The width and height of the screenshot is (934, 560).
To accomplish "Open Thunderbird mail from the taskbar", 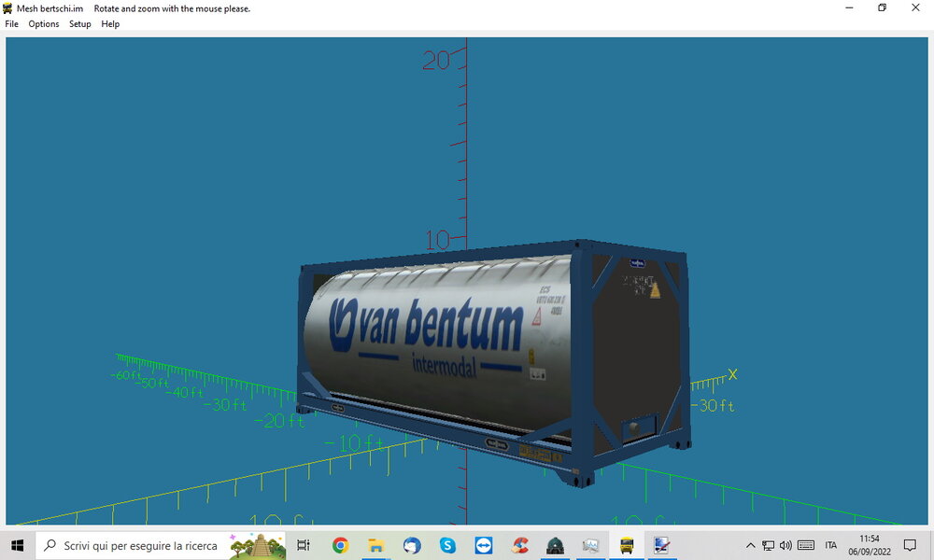I will [412, 545].
